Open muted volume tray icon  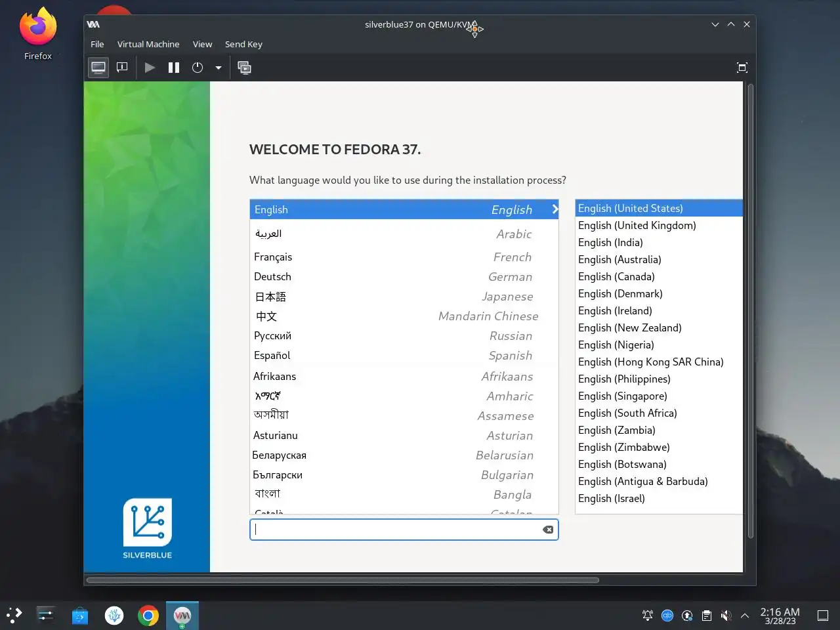(726, 616)
